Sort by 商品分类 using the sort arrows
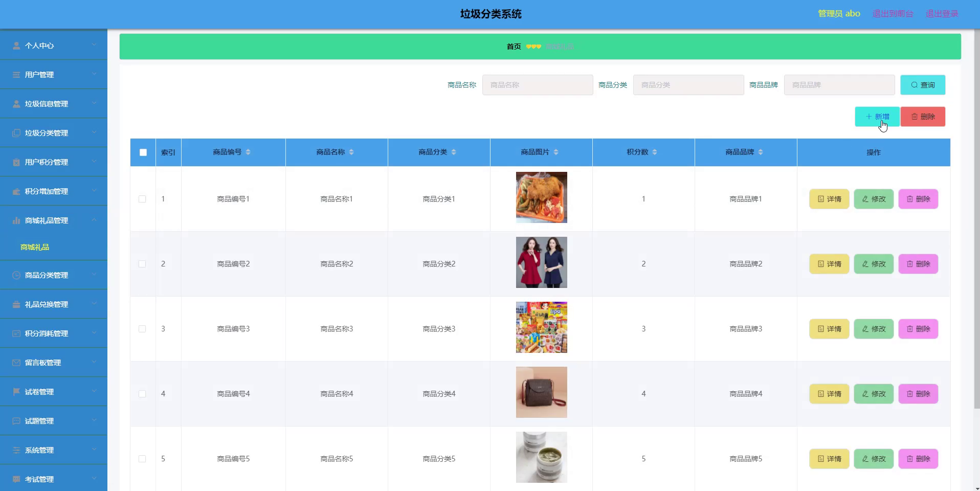The width and height of the screenshot is (980, 491). tap(454, 152)
